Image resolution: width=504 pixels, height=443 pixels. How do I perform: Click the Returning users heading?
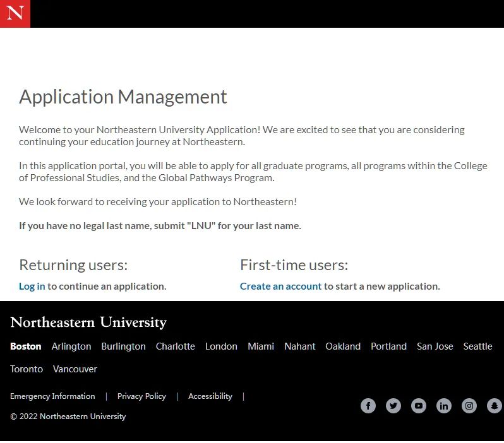(73, 265)
